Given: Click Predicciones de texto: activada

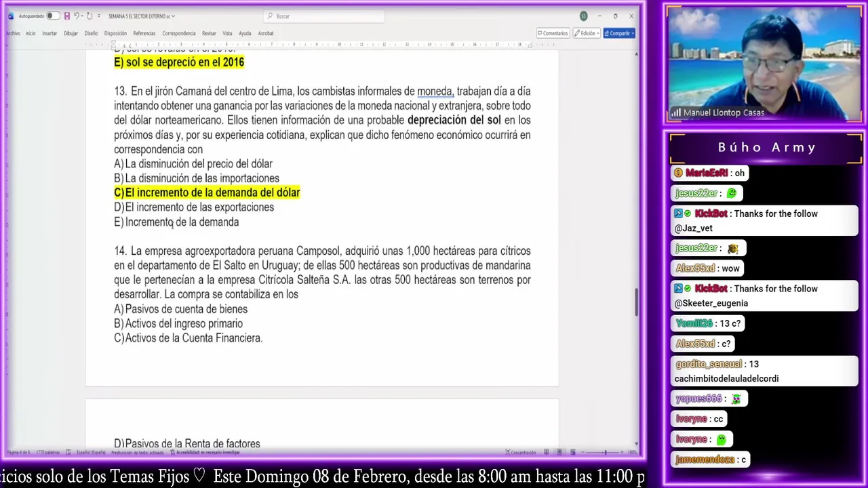Looking at the screenshot, I should (x=137, y=452).
